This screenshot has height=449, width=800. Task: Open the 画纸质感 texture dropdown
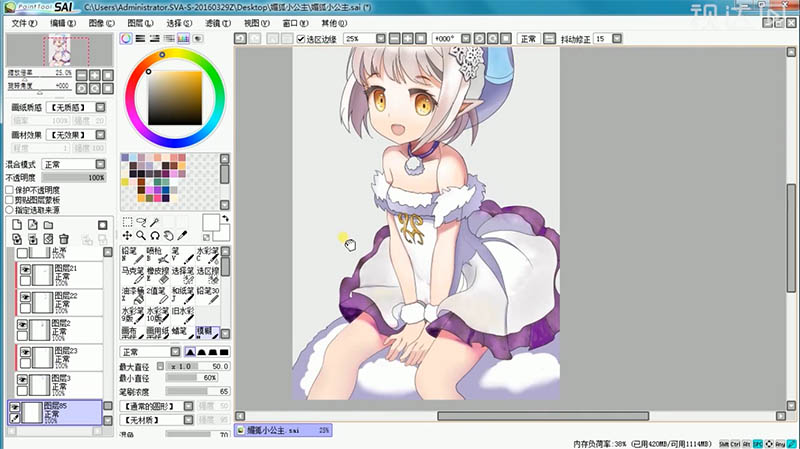(x=101, y=107)
